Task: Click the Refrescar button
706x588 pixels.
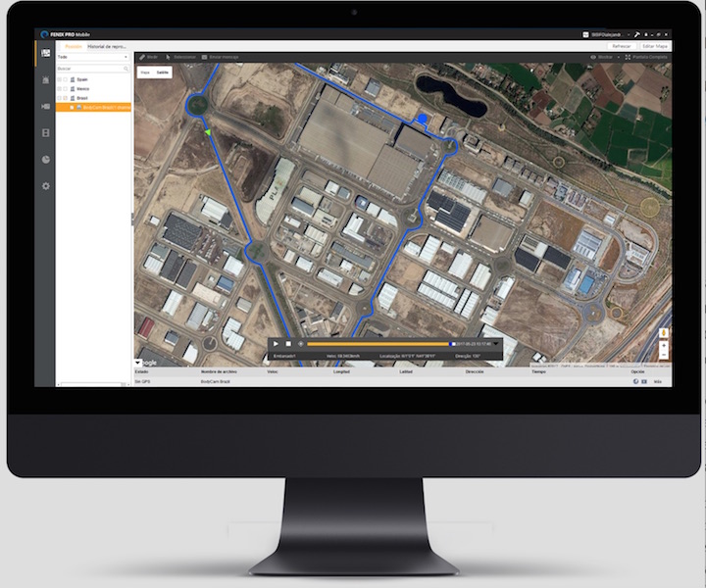Action: [621, 45]
